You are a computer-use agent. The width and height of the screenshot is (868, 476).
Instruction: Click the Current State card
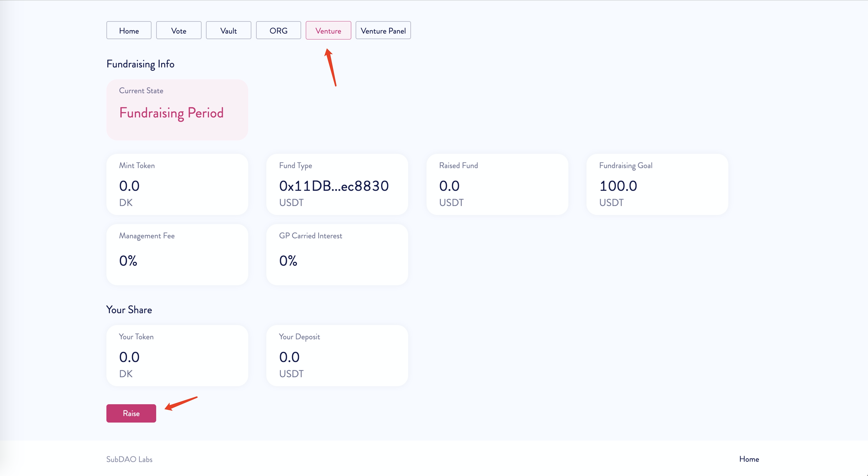(177, 110)
